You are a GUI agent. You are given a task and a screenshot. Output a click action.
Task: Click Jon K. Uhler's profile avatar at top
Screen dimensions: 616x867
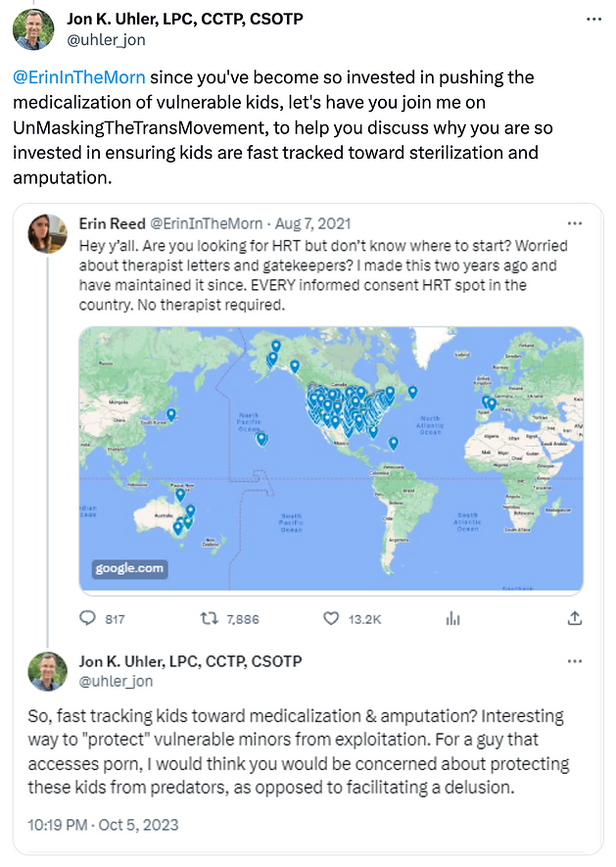[36, 29]
